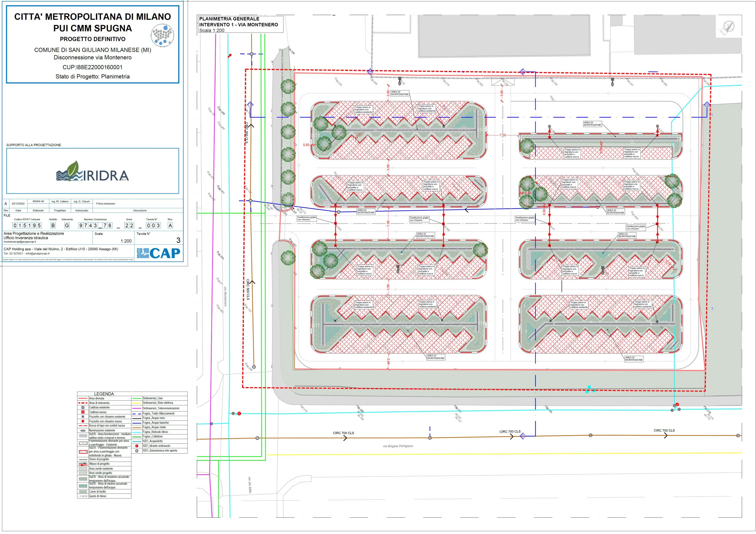
Task: Click the yellow Sottoservizi_Rete elettrica line sample
Action: tap(137, 403)
